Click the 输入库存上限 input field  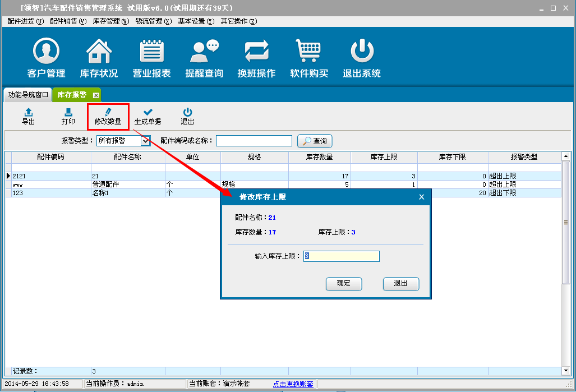[341, 256]
